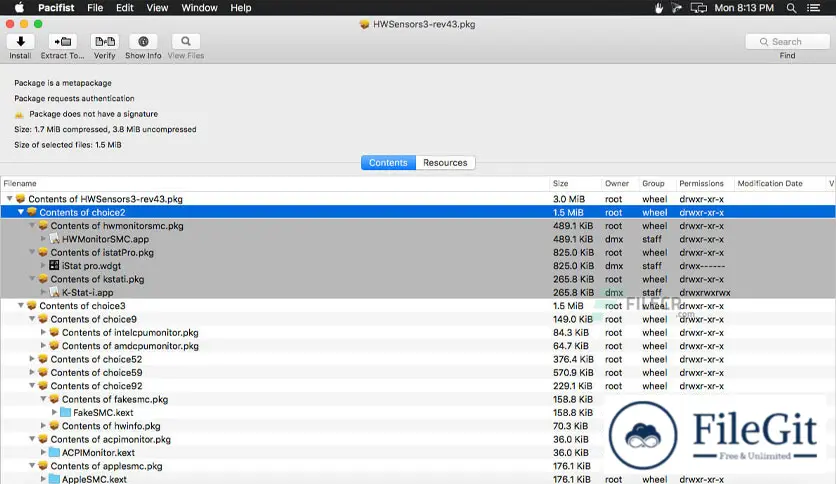Open the Edit menu
The image size is (836, 484).
click(125, 7)
